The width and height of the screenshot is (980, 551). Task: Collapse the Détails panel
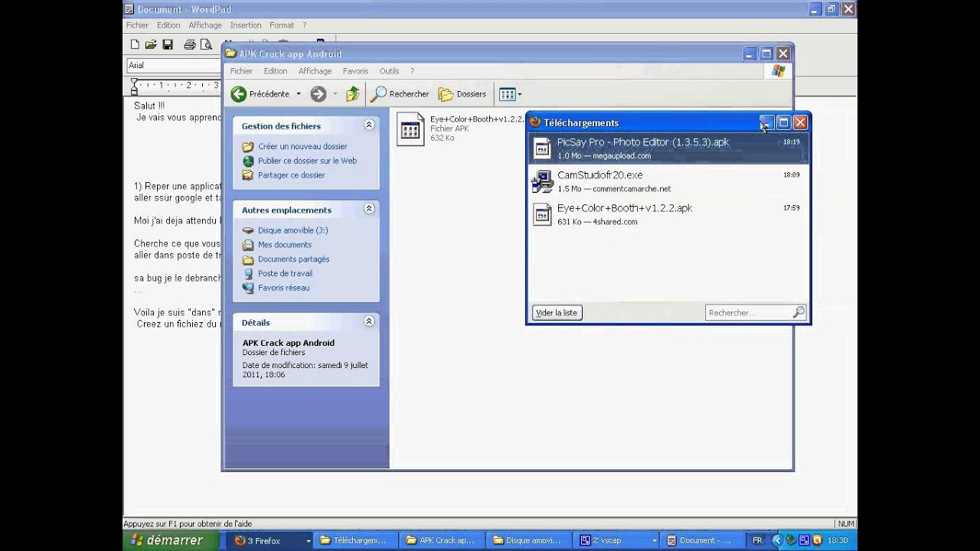point(369,321)
